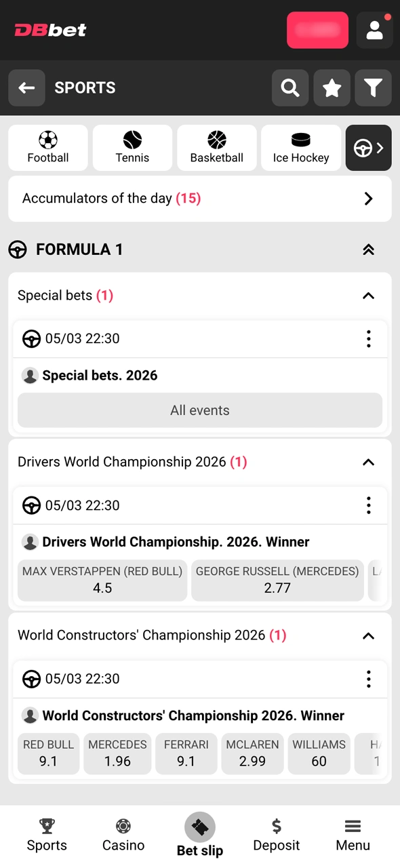400x868 pixels.
Task: Click the pink deposit button in the header
Action: click(317, 30)
